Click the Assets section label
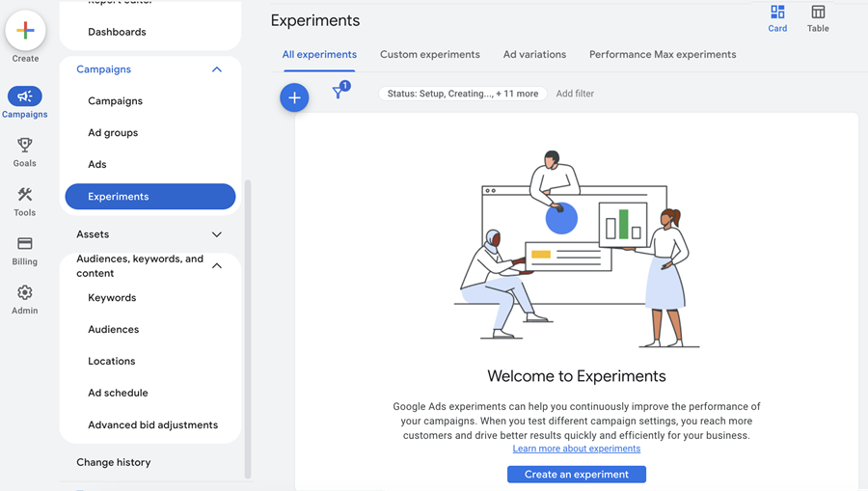Viewport: 868px width, 491px height. pyautogui.click(x=93, y=234)
